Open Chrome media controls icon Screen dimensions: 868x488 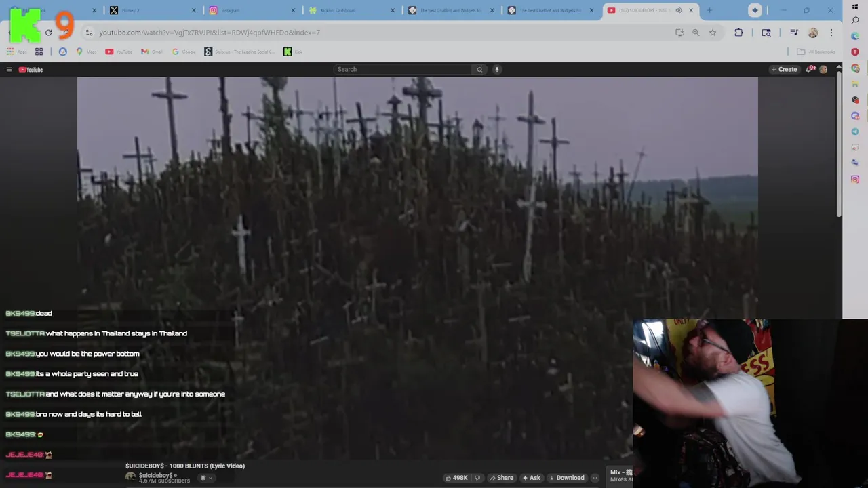tap(794, 33)
